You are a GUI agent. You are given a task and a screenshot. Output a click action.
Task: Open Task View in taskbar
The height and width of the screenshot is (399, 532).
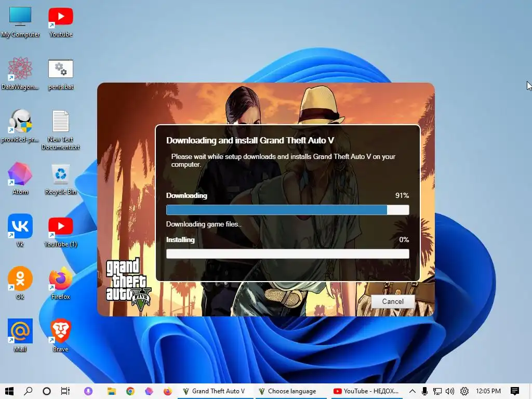65,391
